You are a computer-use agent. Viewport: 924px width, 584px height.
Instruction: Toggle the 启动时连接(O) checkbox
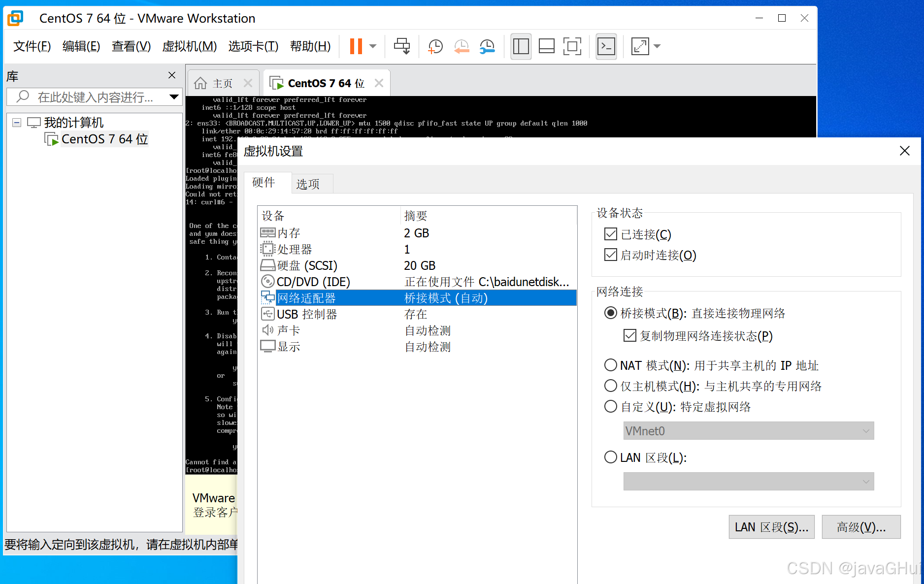coord(611,255)
